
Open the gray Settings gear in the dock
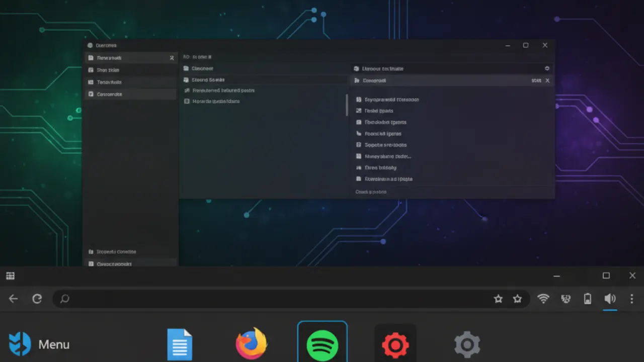click(x=467, y=345)
